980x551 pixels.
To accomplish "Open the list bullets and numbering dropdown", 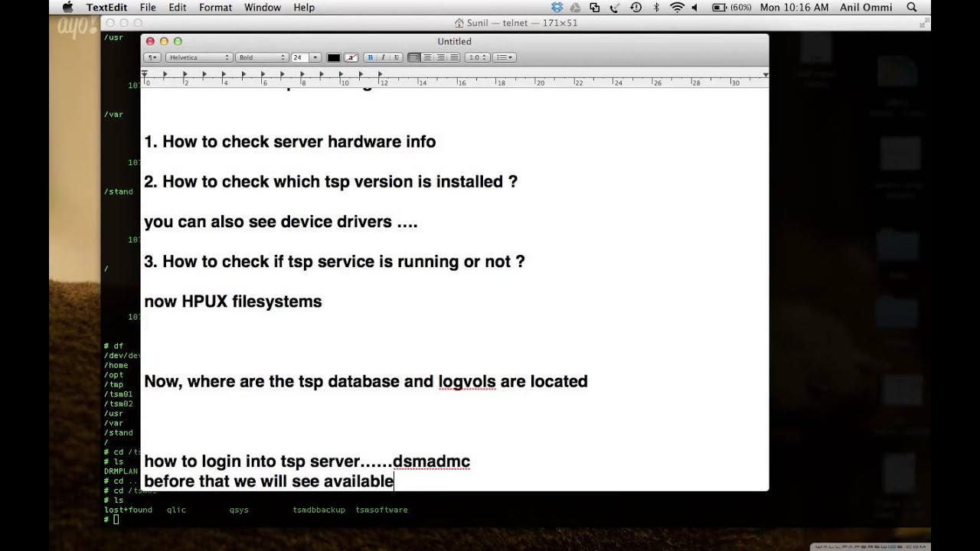I will [505, 57].
